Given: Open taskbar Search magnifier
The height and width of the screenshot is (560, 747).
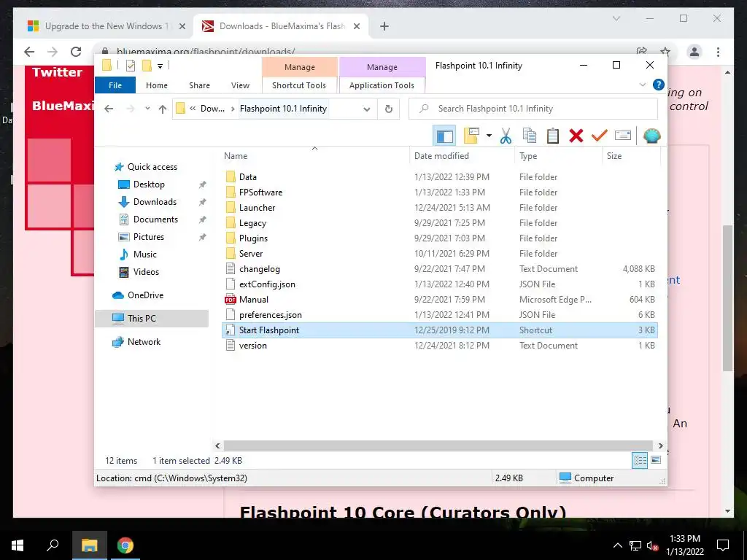Looking at the screenshot, I should [x=53, y=545].
